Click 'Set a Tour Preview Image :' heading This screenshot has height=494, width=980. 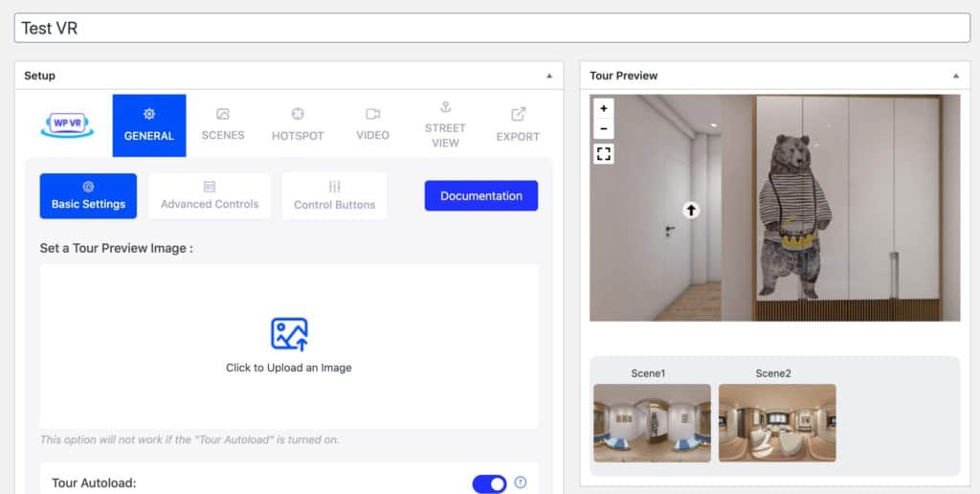point(116,248)
